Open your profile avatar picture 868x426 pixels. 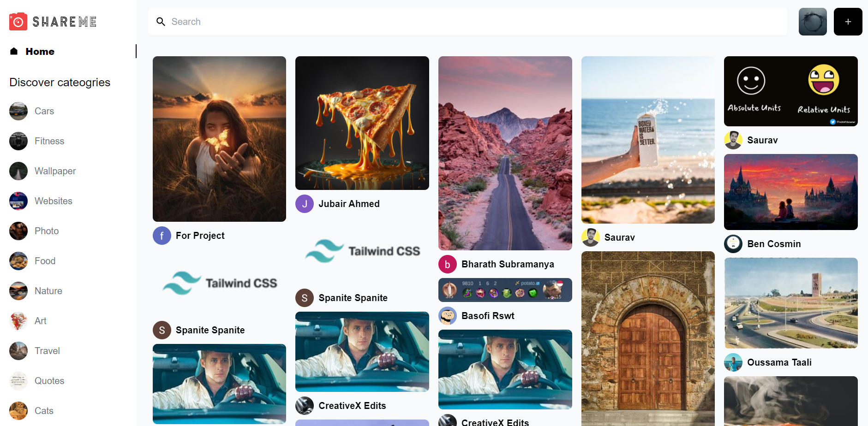[813, 21]
